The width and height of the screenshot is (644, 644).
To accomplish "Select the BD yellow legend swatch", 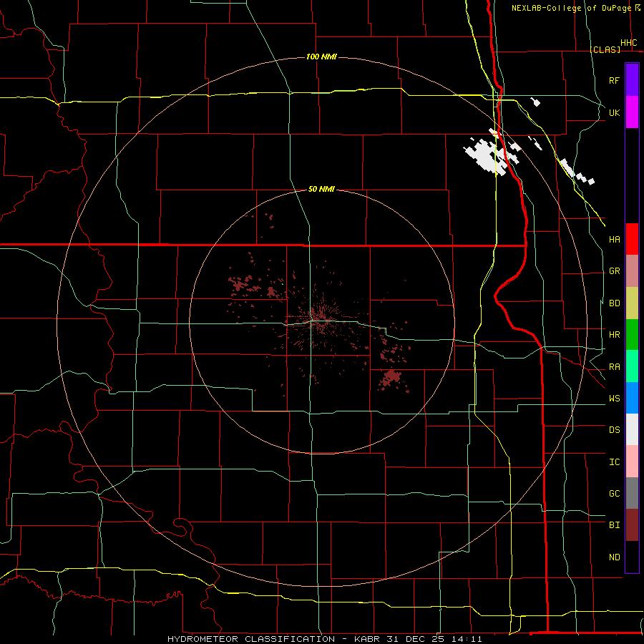I will coord(632,303).
